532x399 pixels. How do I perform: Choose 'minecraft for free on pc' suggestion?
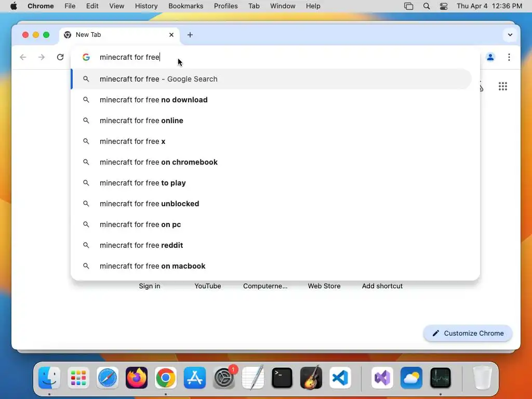pos(271,224)
